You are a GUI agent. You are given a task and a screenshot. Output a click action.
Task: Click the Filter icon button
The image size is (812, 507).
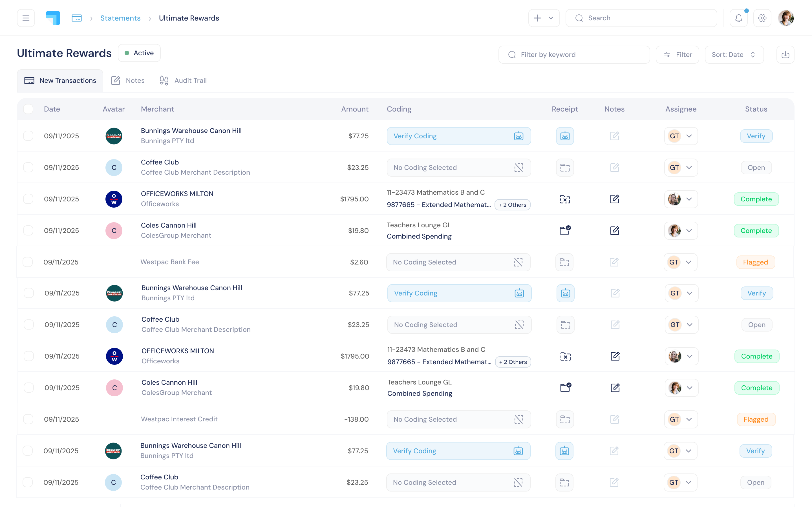pyautogui.click(x=677, y=54)
